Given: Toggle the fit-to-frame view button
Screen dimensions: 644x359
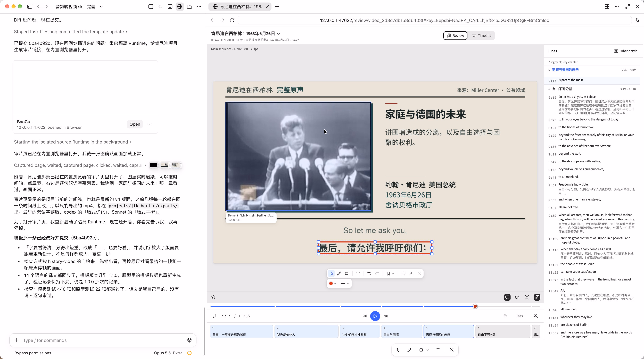Looking at the screenshot, I should (x=527, y=297).
